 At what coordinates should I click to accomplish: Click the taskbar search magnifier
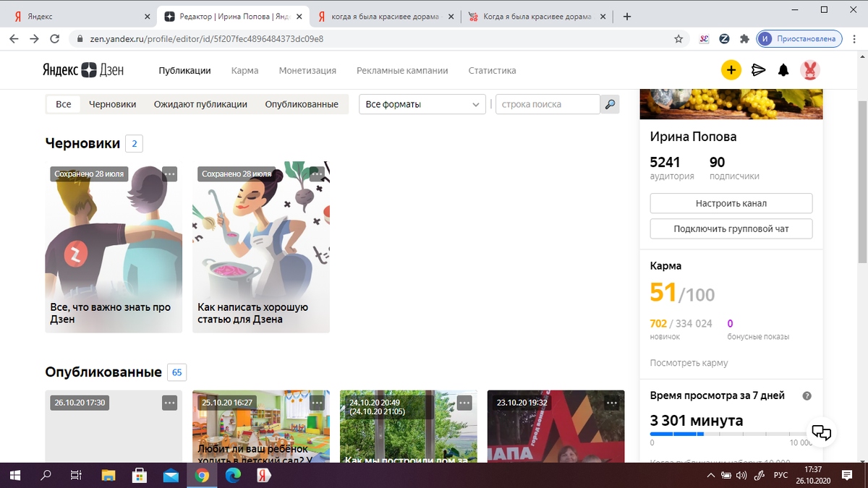click(x=46, y=475)
